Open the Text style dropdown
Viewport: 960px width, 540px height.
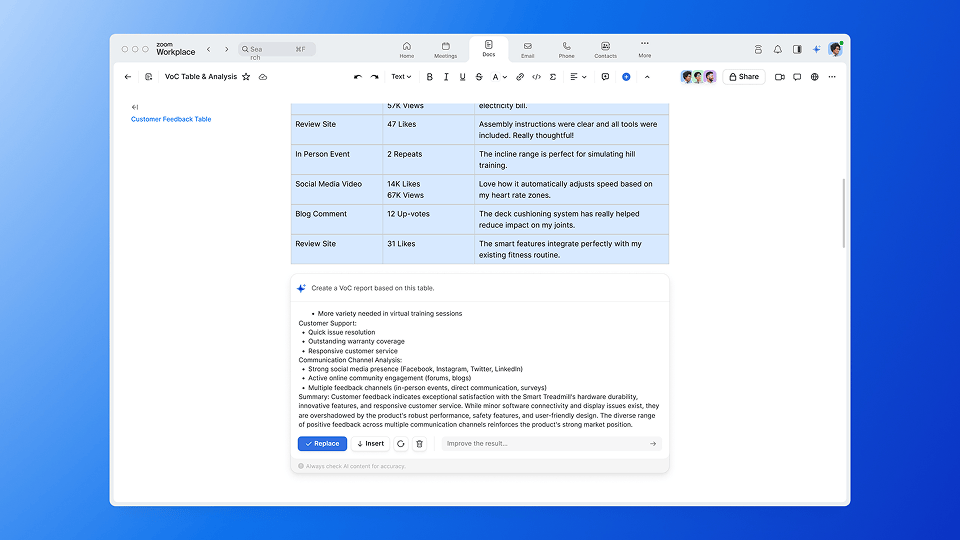tap(401, 77)
